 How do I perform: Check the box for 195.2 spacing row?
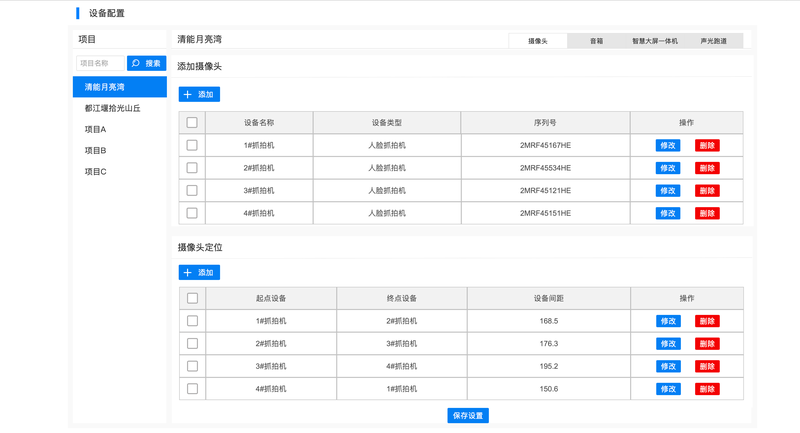click(x=192, y=366)
